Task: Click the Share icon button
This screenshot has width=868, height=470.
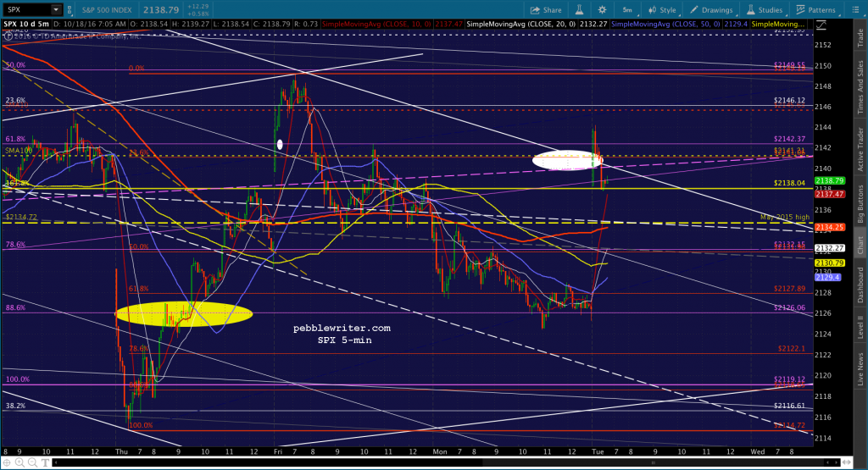Action: tap(546, 10)
